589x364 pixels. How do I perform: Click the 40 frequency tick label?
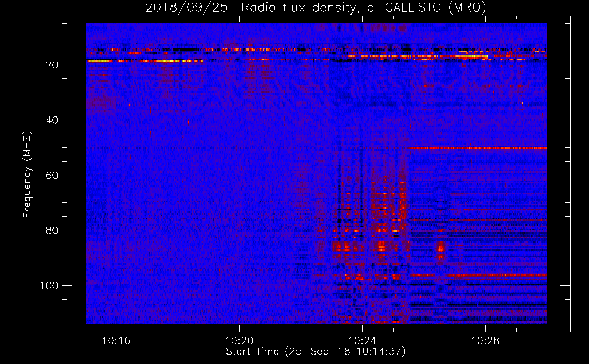(x=52, y=120)
